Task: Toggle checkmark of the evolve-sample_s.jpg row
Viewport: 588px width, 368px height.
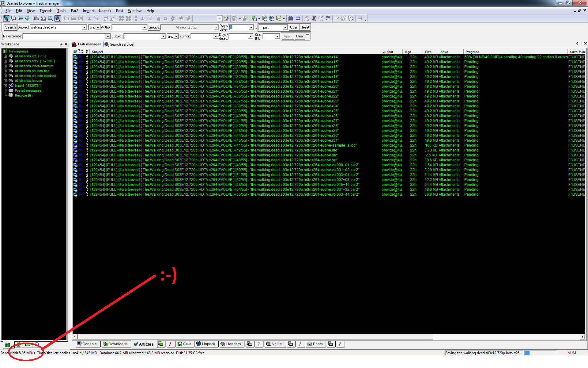Action: coord(75,145)
